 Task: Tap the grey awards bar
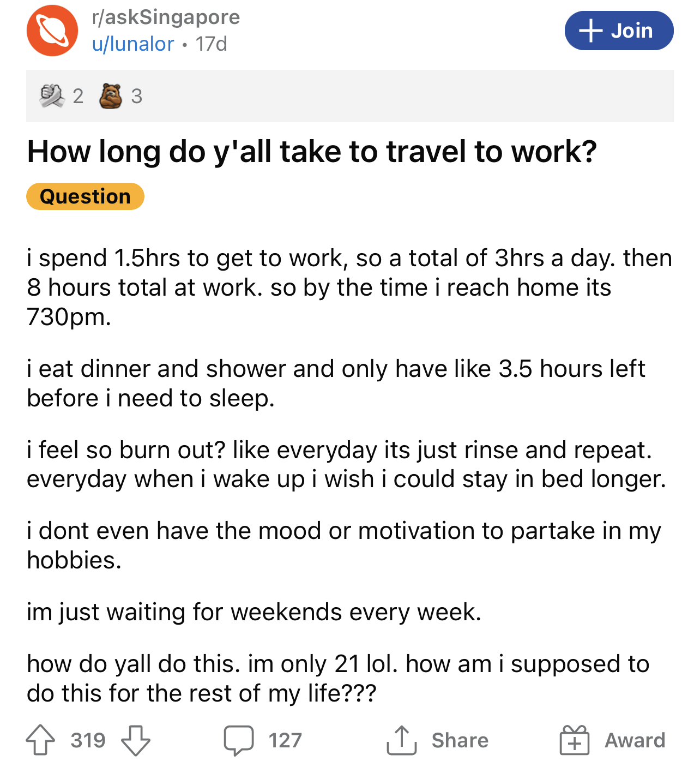[350, 96]
